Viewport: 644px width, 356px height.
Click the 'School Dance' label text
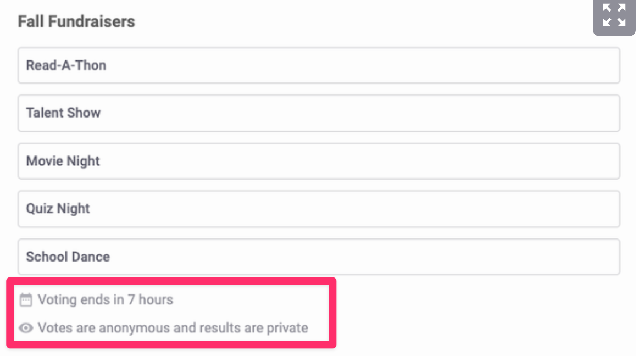pos(68,257)
